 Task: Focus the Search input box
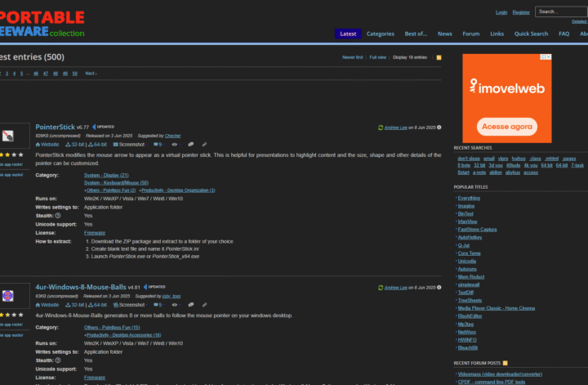coord(561,11)
